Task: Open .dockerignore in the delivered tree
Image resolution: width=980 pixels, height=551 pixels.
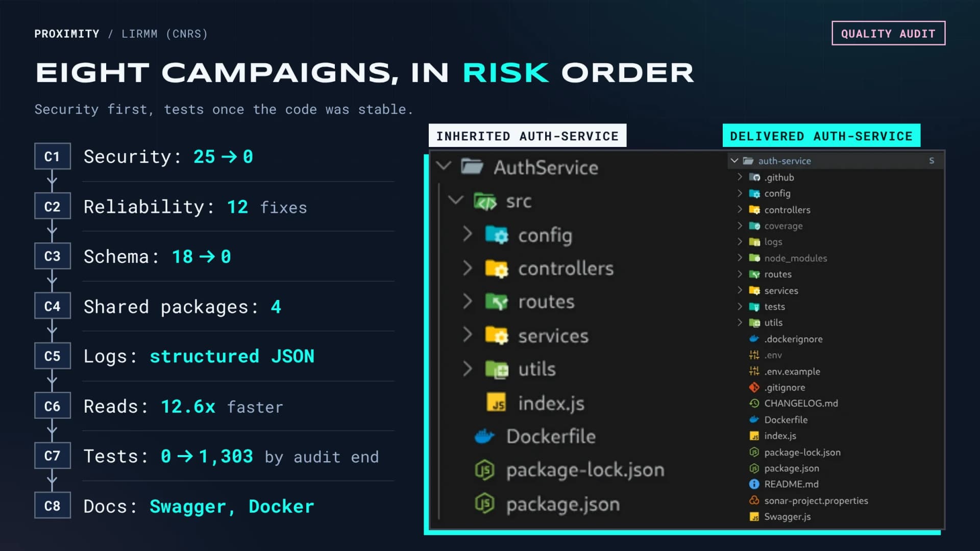Action: click(793, 339)
